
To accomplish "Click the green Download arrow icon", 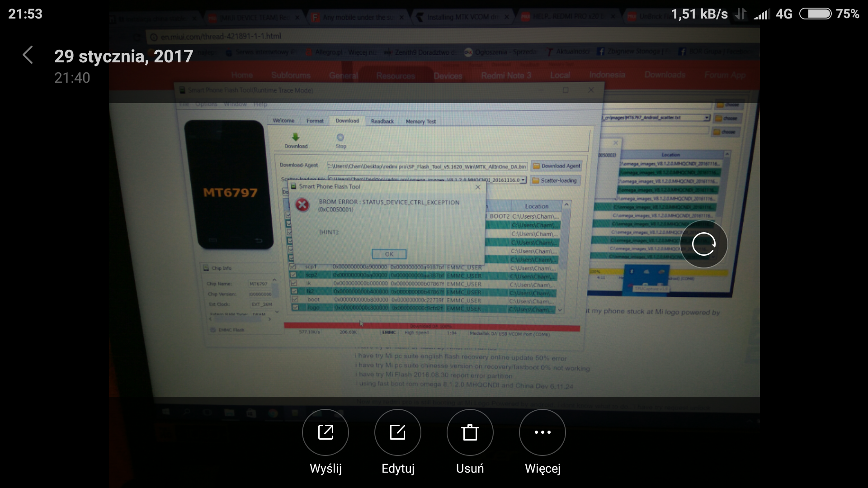I will [296, 137].
